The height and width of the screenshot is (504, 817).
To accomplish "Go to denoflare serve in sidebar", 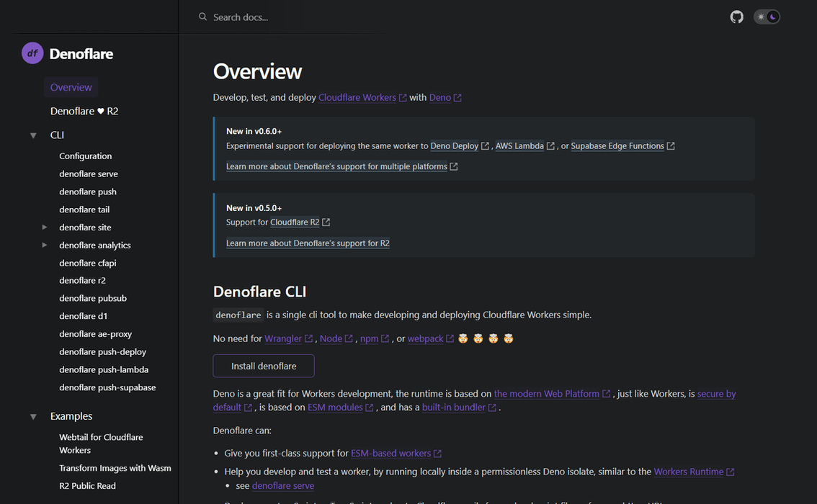I will 89,174.
